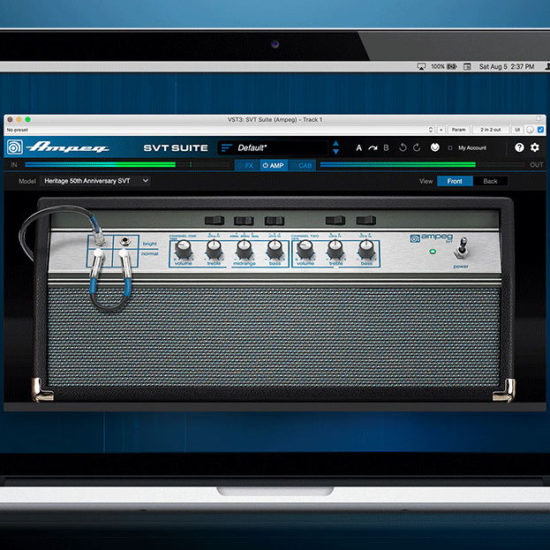Viewport: 550px width, 550px height.
Task: Toggle channel one ultra hi rocker switch
Action: (x=214, y=220)
